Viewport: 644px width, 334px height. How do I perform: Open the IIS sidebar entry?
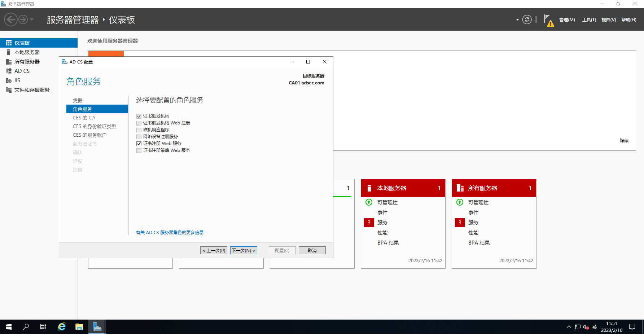pos(17,80)
